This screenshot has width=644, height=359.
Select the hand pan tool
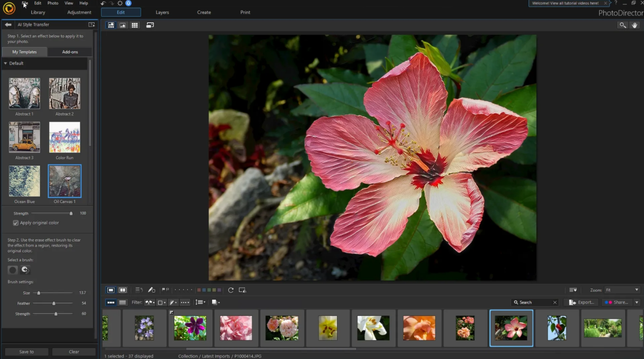point(634,25)
